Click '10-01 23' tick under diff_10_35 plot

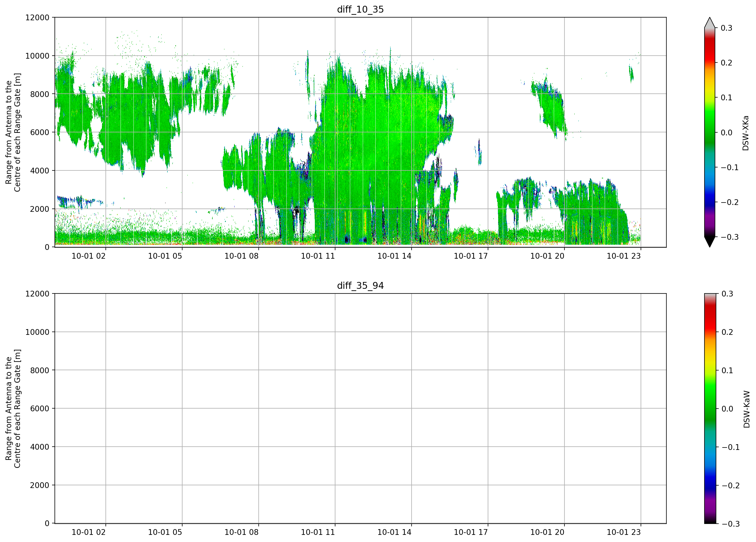click(x=624, y=256)
